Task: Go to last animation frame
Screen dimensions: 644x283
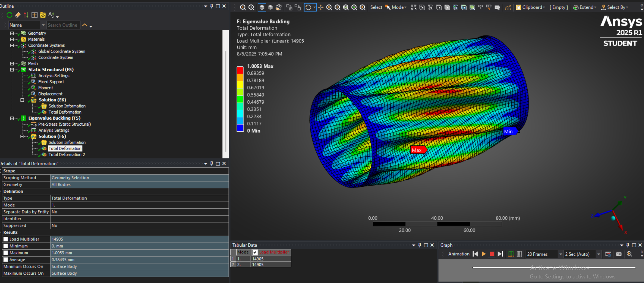Action: (500, 254)
